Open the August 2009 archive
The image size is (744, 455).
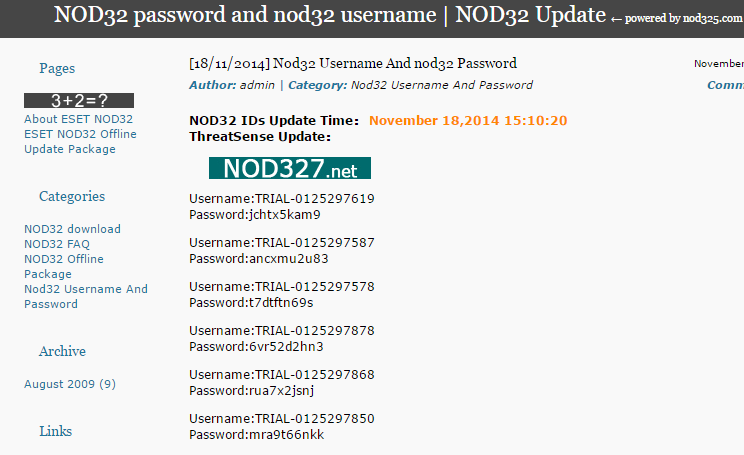pos(70,384)
